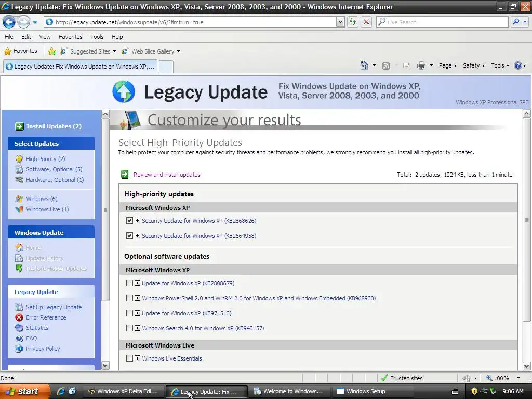Open the View menu
532x399 pixels.
coord(45,37)
